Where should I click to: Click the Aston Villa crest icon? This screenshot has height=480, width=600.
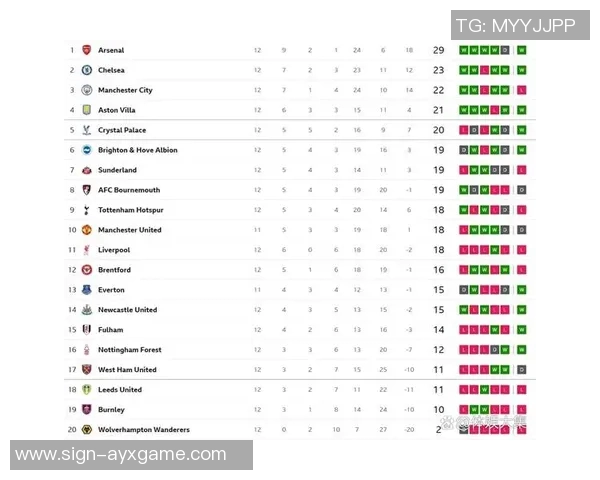87,110
